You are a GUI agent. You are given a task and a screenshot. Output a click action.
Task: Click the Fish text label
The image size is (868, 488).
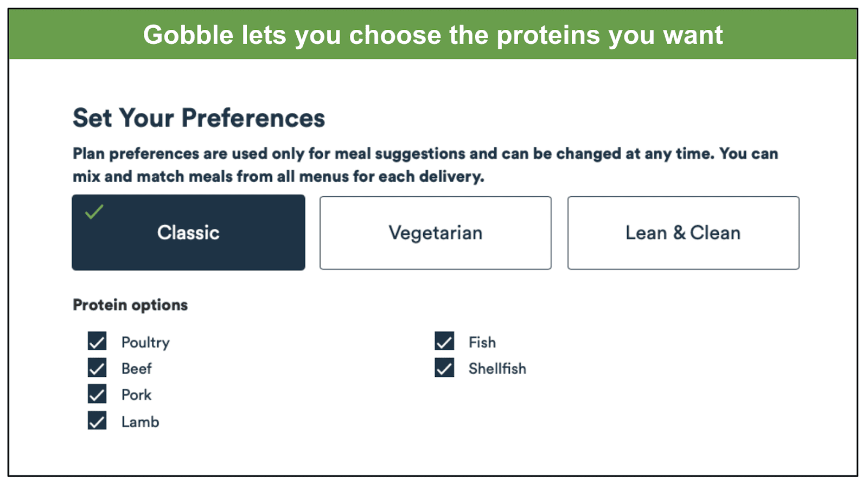coord(482,342)
